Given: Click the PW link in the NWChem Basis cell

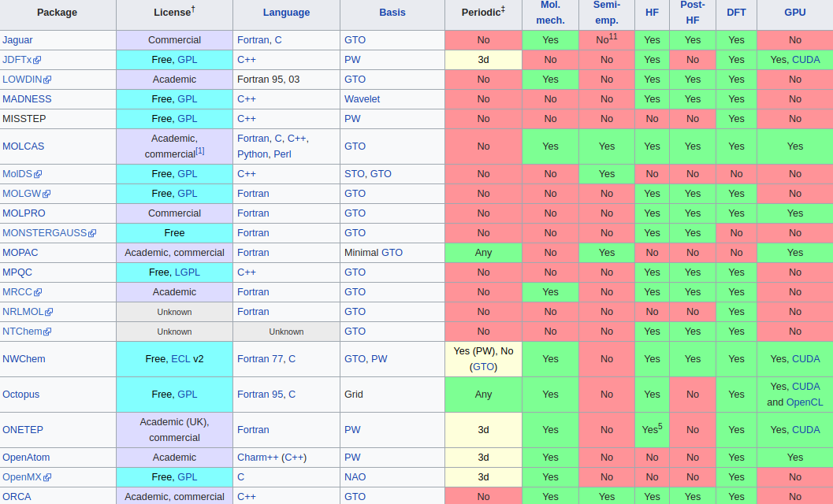Looking at the screenshot, I should point(379,358).
